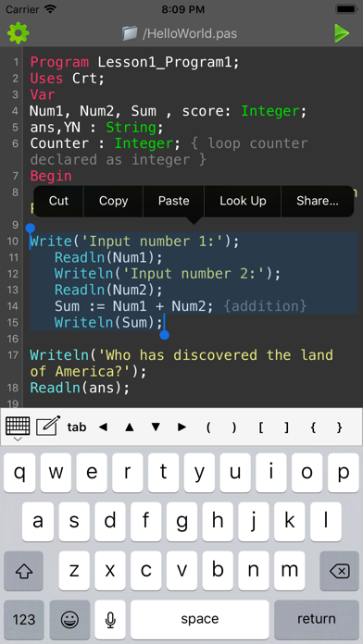This screenshot has width=363, height=644.
Task: Open the file folder icon beside HelloWorld.pas
Action: tap(130, 33)
